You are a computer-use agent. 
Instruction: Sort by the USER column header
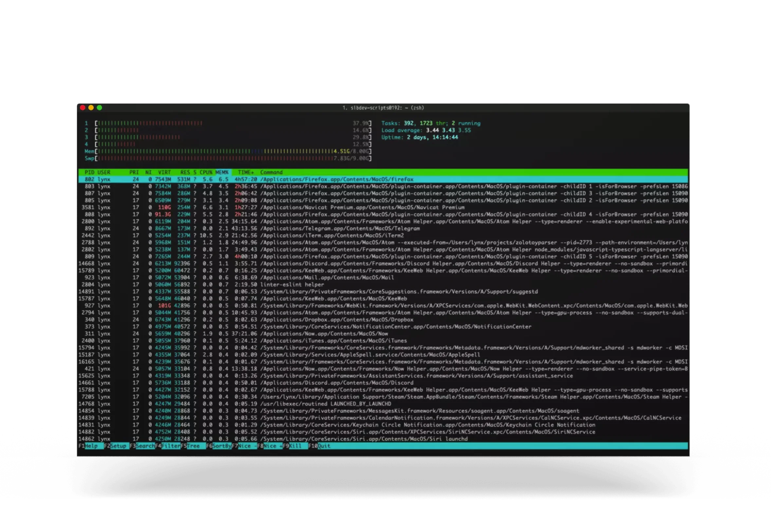(104, 172)
